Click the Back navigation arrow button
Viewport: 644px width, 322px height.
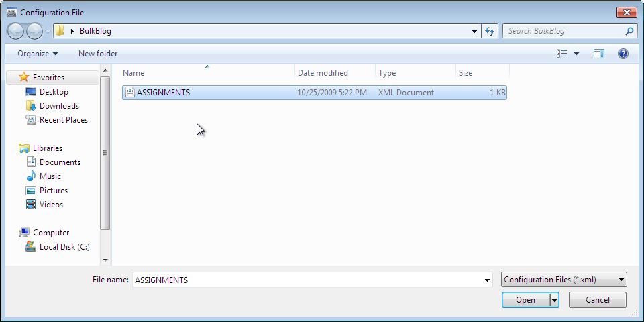(15, 32)
